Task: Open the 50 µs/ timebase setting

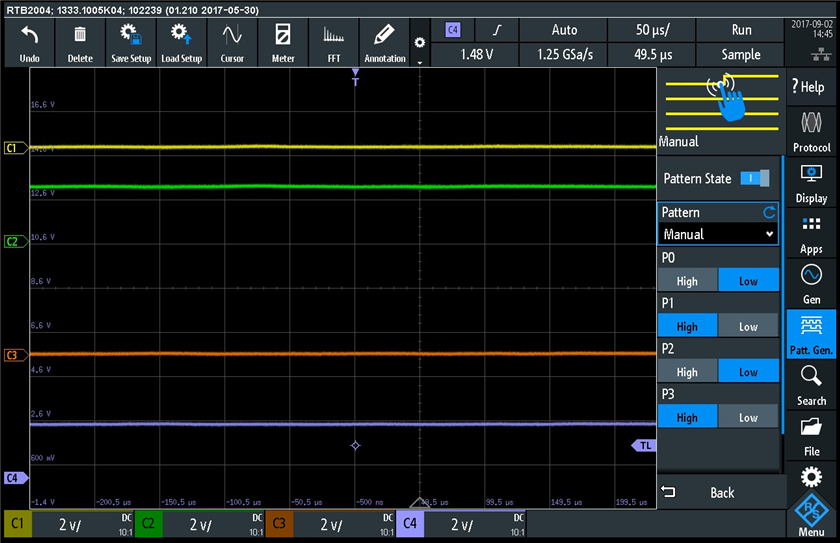Action: (x=654, y=30)
